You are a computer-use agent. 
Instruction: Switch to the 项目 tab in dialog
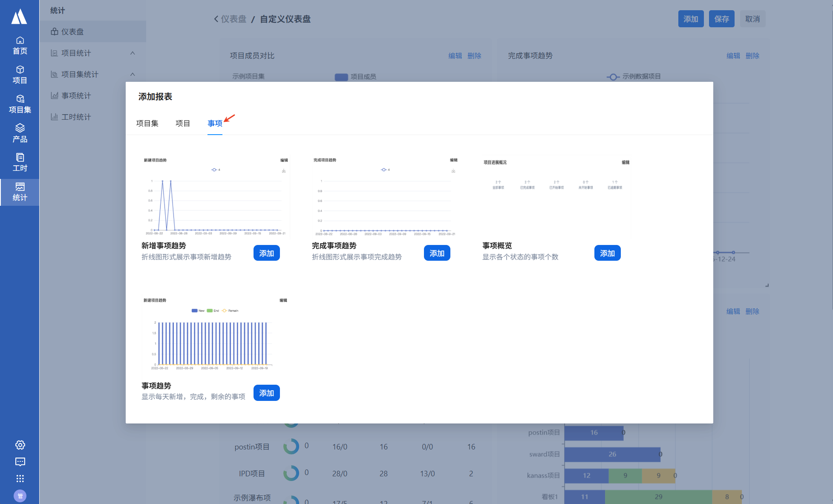pos(182,124)
